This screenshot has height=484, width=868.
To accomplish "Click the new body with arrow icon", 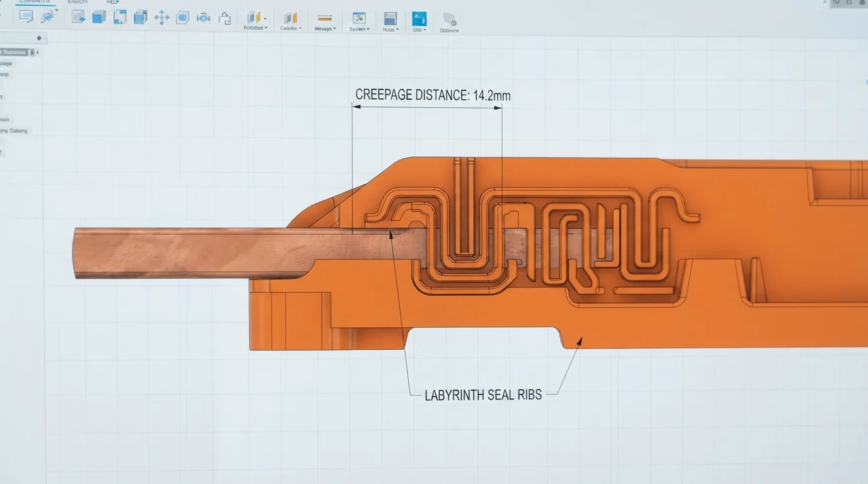I will [78, 16].
